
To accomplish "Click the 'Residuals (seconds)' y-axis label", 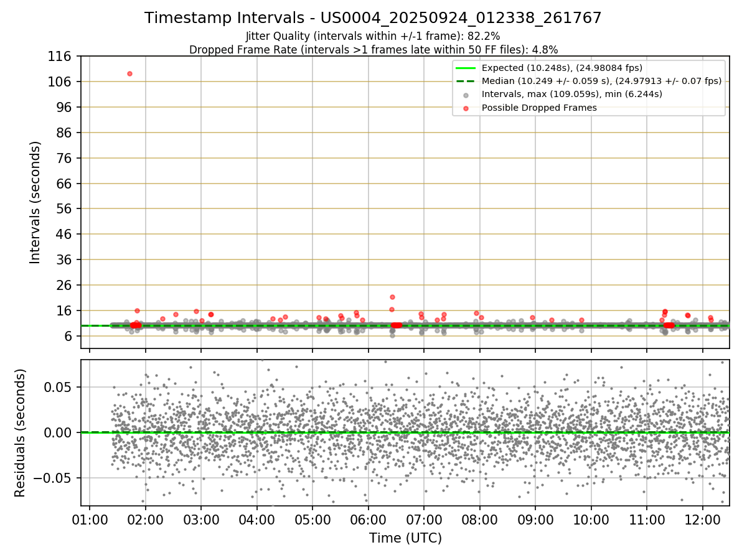I will [21, 432].
